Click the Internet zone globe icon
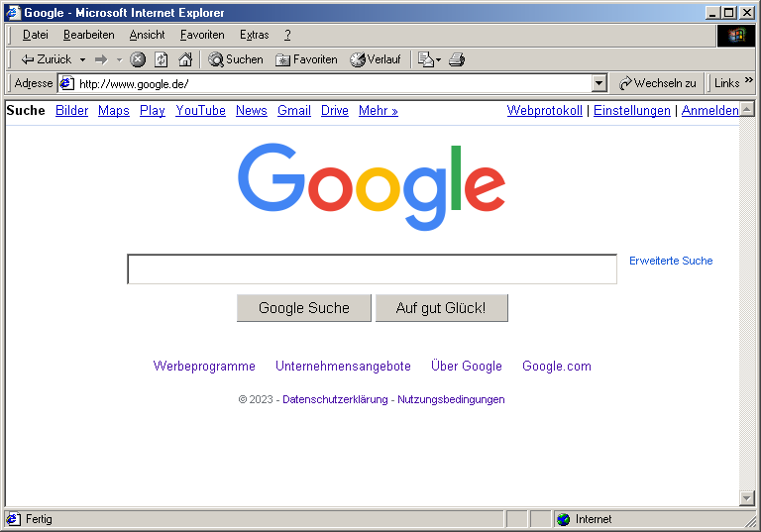This screenshot has width=761, height=532. coord(564,519)
